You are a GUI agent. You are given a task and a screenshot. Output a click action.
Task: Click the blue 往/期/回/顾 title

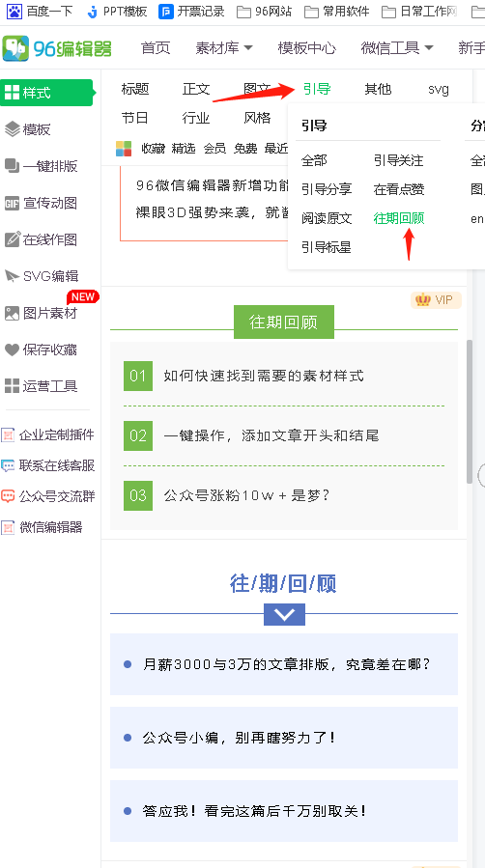(283, 583)
